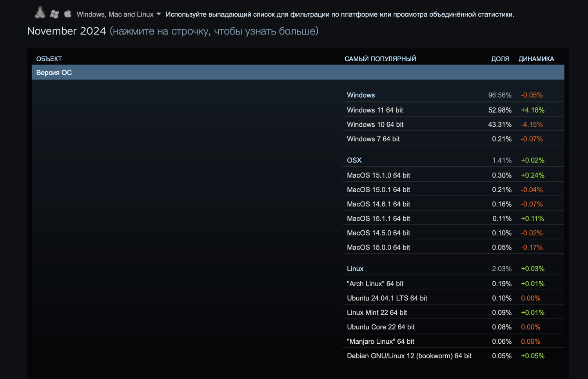Click the Apple logo platform icon
Viewport: 588px width, 379px height.
point(68,14)
